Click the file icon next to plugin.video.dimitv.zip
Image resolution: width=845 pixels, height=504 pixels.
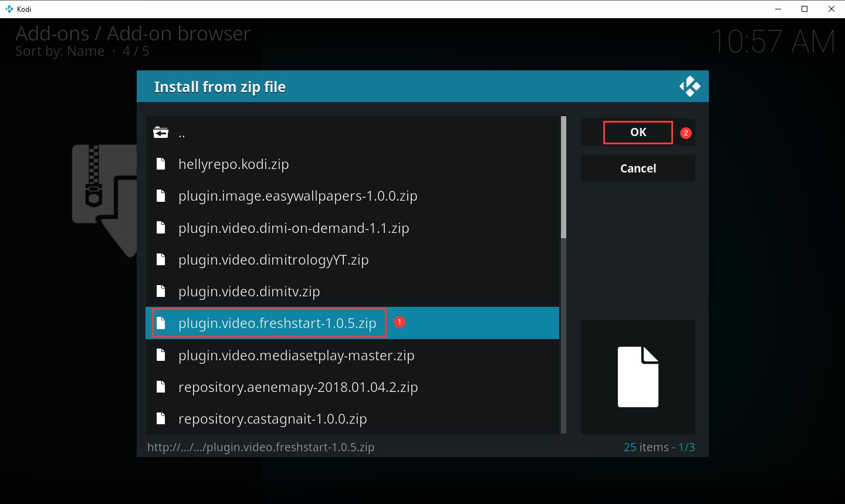pyautogui.click(x=161, y=291)
